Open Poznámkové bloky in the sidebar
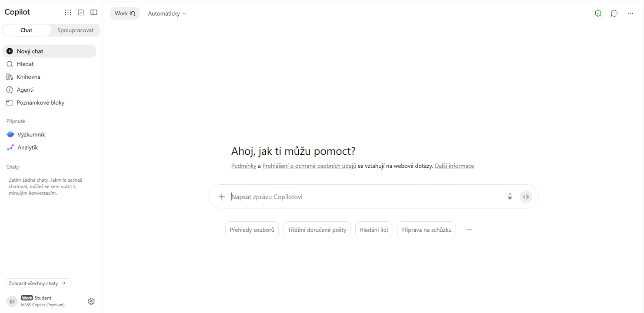Screen dimensions: 644x313 click(49, 103)
